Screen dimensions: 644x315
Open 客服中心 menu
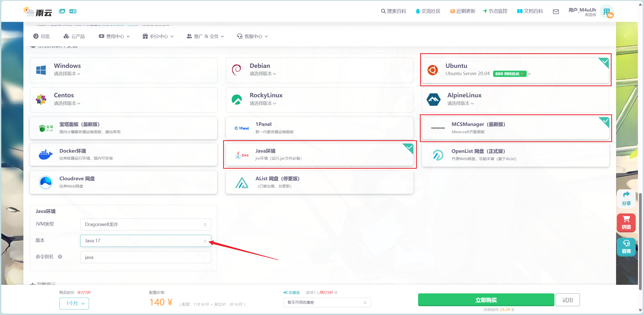(x=252, y=36)
